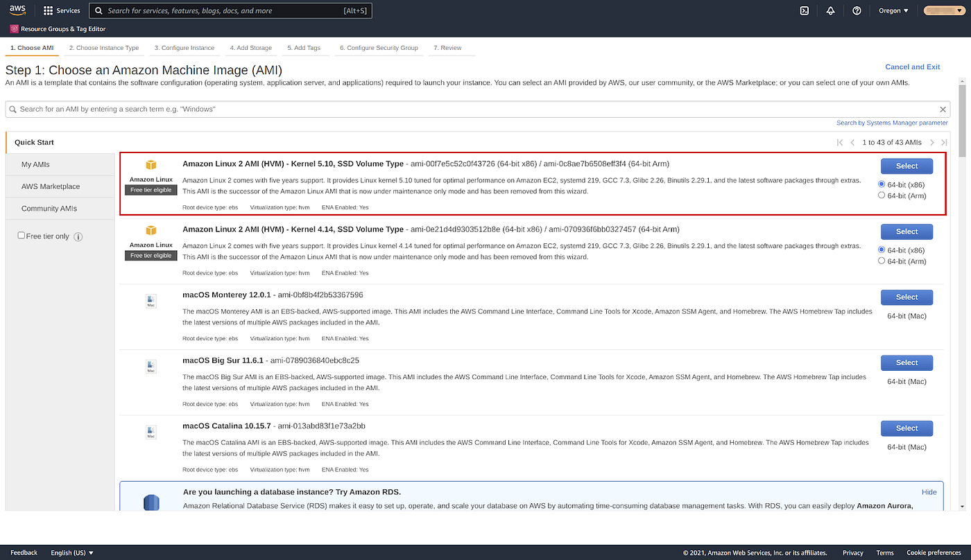Image resolution: width=971 pixels, height=560 pixels.
Task: Go to step 4 Add Storage
Action: (x=251, y=48)
